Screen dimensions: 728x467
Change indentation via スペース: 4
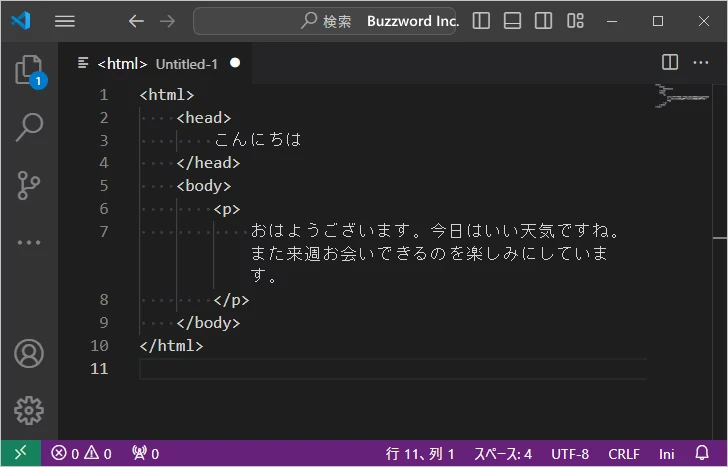point(503,454)
